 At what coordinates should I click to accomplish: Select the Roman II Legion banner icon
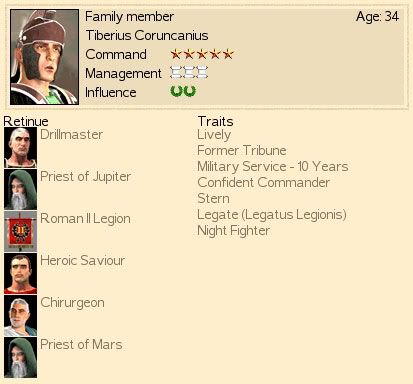[x=20, y=231]
